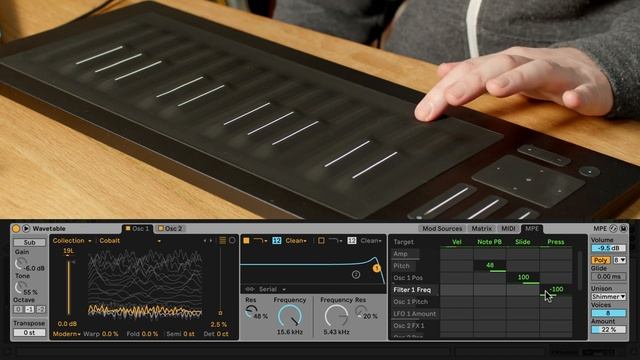Select next wavetable arrow
This screenshot has width=640, height=360.
[211, 241]
